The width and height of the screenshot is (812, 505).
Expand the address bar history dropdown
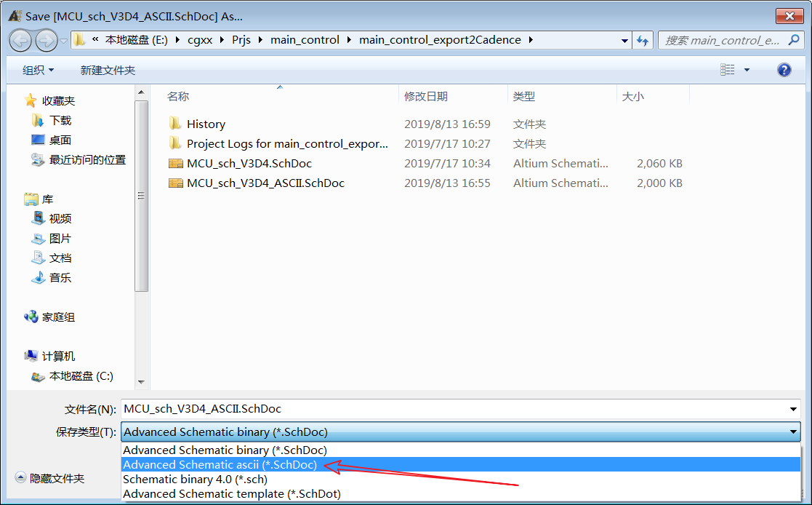[x=624, y=41]
